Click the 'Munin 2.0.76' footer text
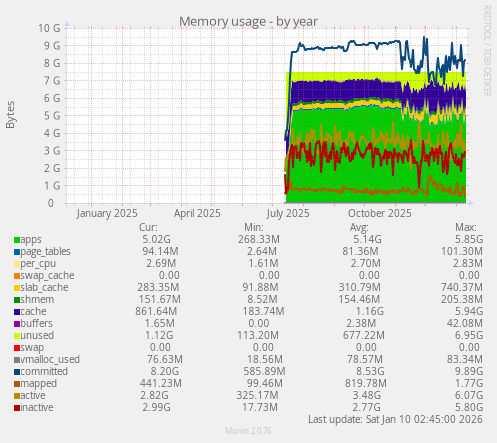 point(248,431)
